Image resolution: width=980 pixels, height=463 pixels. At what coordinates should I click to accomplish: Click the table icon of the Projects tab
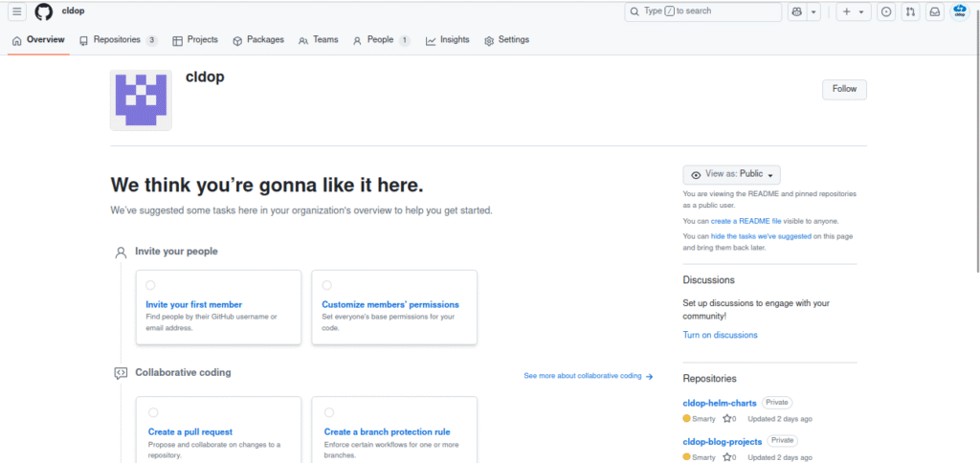[177, 40]
